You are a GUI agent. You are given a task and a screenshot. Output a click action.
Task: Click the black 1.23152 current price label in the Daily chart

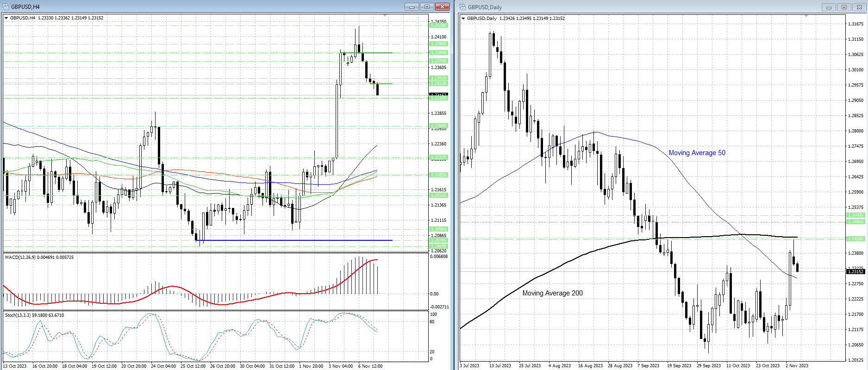point(856,272)
